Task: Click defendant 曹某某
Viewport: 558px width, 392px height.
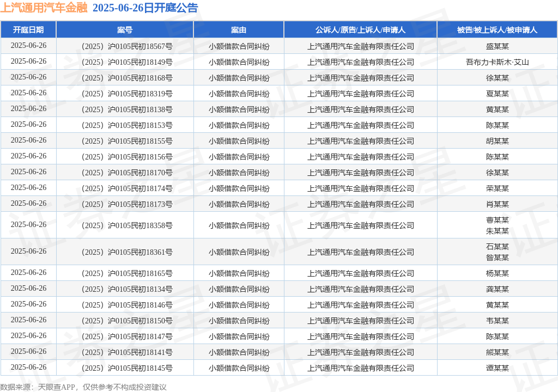Action: (498, 220)
